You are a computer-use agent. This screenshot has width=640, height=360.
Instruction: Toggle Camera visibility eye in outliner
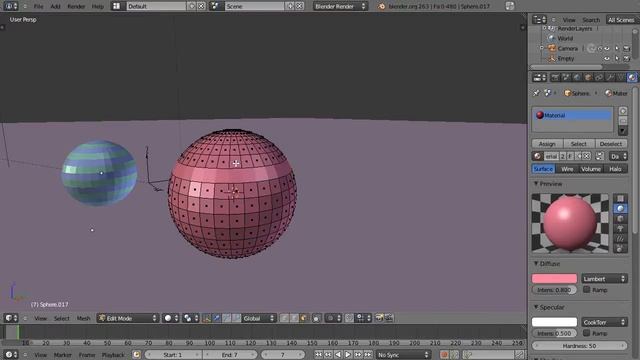[x=607, y=49]
